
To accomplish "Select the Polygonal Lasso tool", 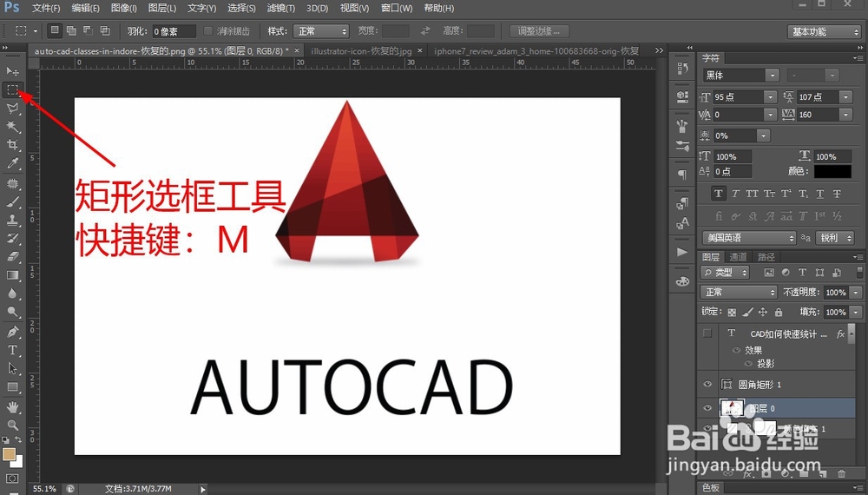I will [x=12, y=108].
